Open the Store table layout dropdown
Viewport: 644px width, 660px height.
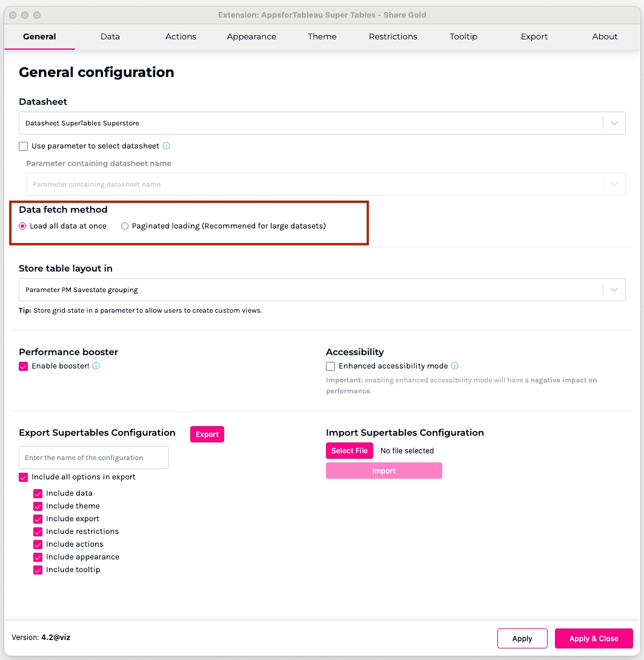pyautogui.click(x=614, y=290)
